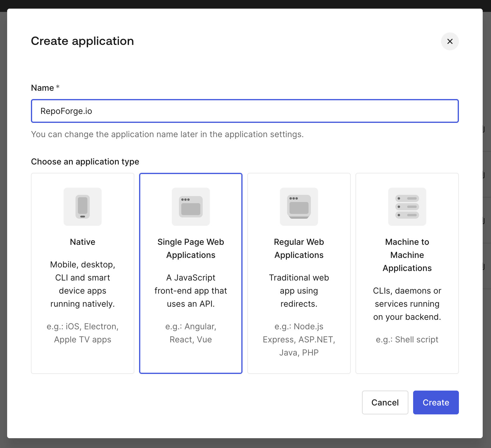Click the 'Create application' dialog title
This screenshot has height=448, width=491.
tap(82, 41)
